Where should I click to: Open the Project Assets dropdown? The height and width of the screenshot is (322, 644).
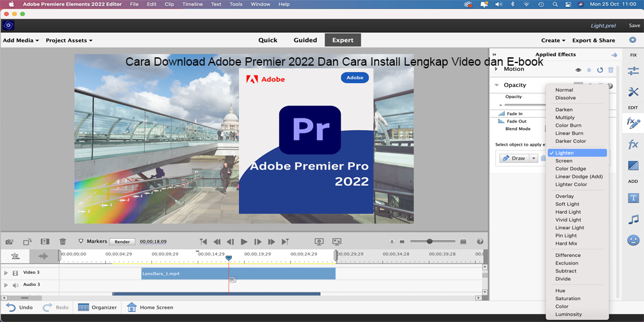coord(69,40)
